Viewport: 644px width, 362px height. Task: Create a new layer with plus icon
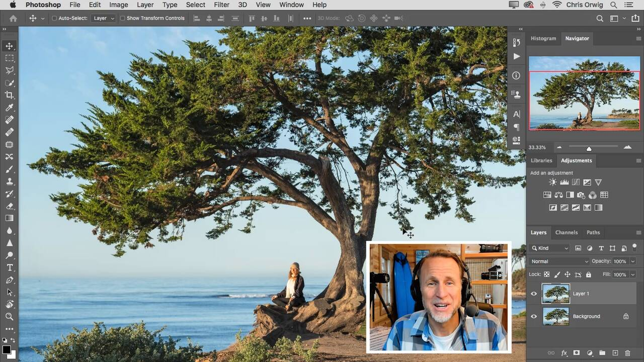[x=615, y=353]
